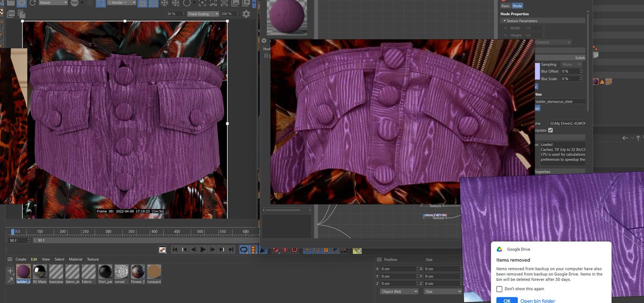
Task: Click the Open bin folder link
Action: click(x=538, y=301)
